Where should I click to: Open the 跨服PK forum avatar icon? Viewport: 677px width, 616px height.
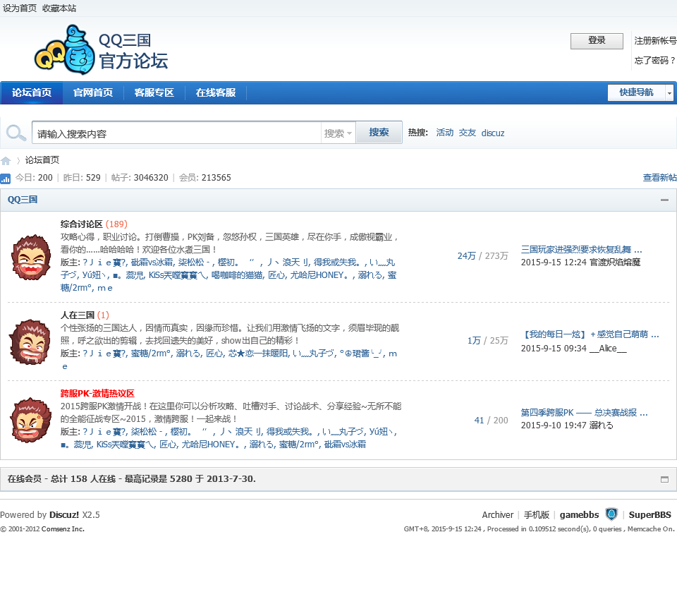tap(30, 419)
